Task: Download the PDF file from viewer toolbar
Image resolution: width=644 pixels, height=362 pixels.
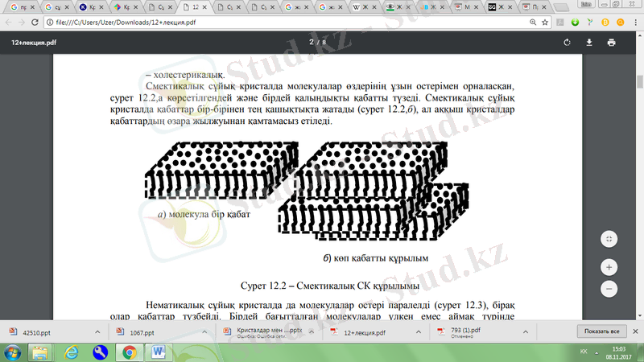Action: pyautogui.click(x=589, y=43)
